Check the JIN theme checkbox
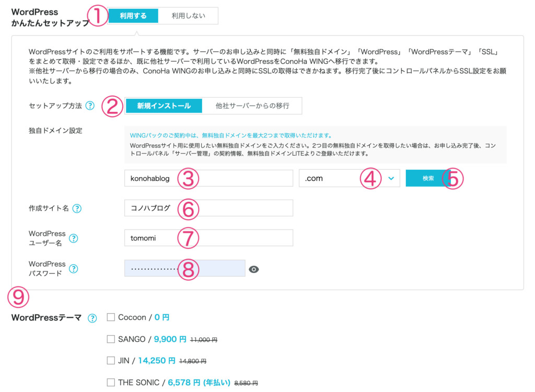The image size is (535, 392). (111, 361)
